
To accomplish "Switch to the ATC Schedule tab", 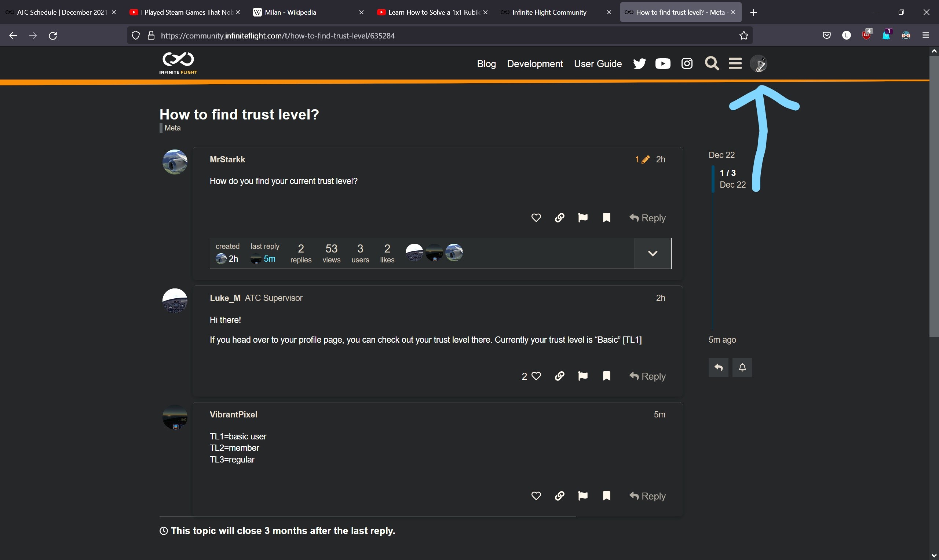I will pos(61,12).
